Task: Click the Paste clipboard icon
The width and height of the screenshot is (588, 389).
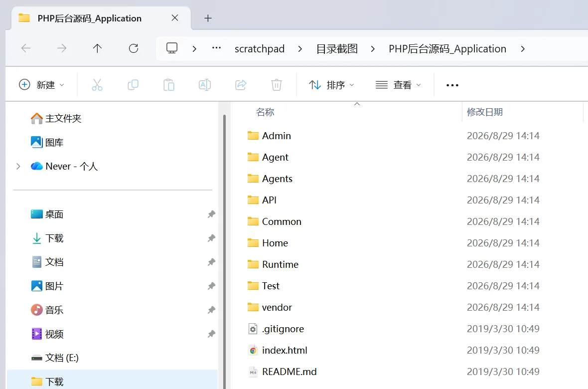Action: [x=169, y=85]
